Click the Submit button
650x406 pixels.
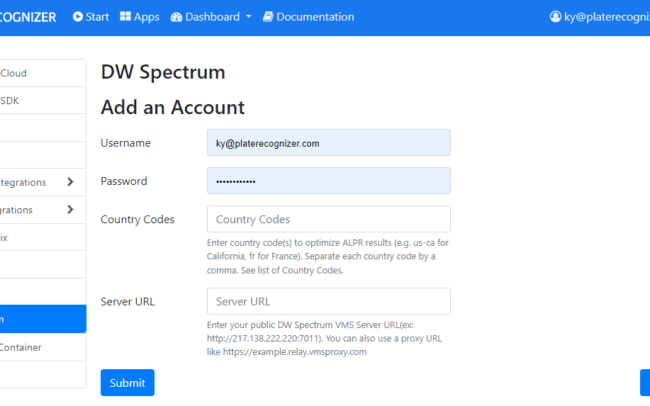(127, 382)
